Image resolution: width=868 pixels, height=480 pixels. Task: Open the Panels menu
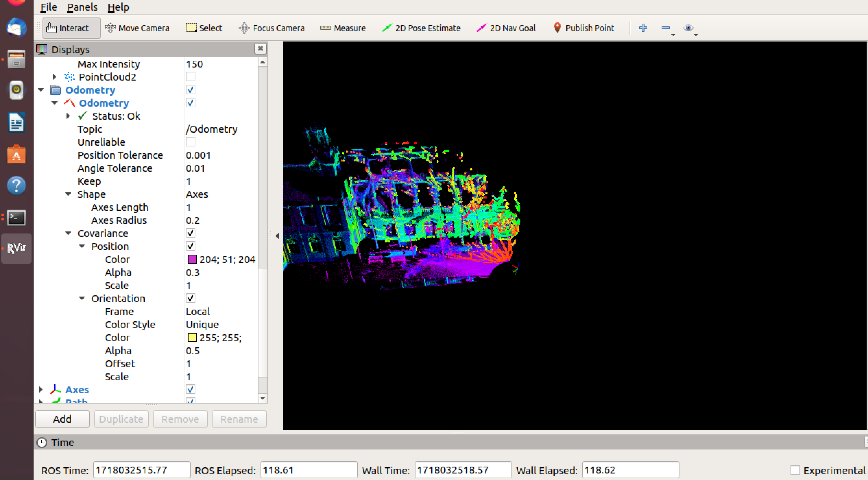82,7
